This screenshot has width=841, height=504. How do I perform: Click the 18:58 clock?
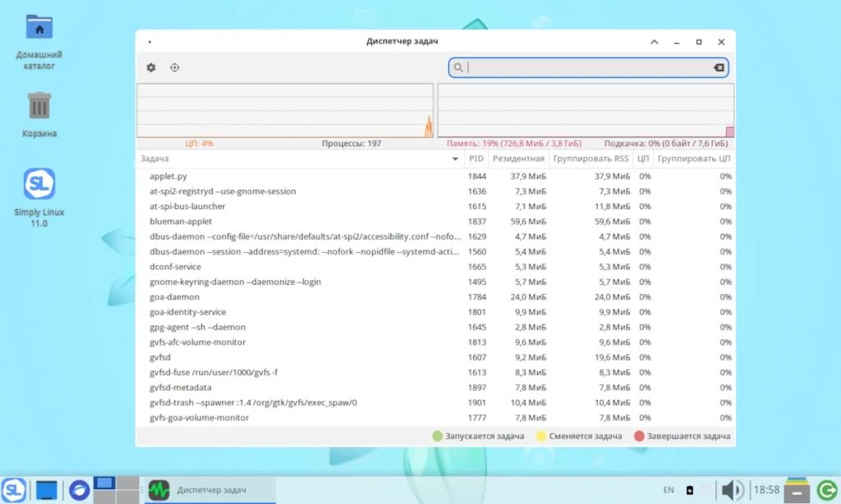point(766,490)
